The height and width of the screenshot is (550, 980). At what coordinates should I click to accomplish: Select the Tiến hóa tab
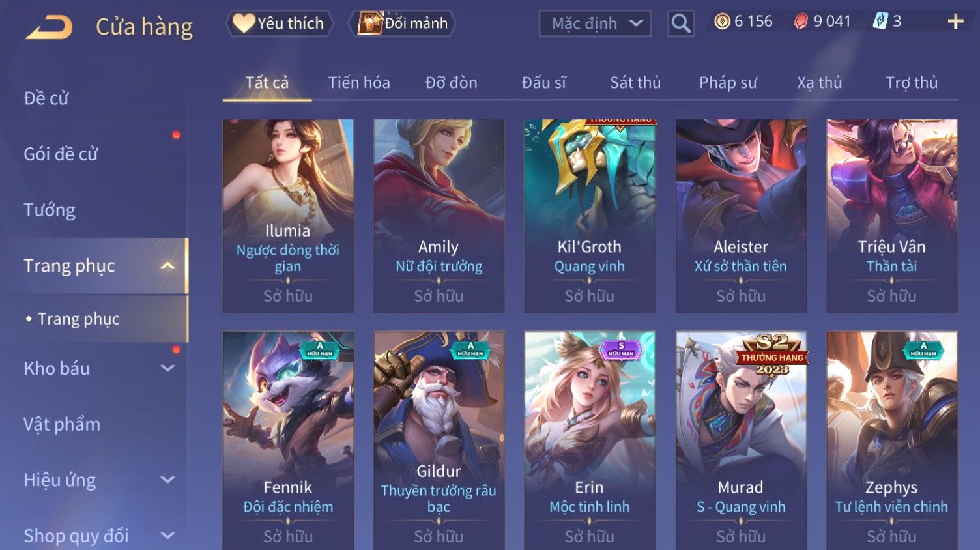tap(359, 83)
